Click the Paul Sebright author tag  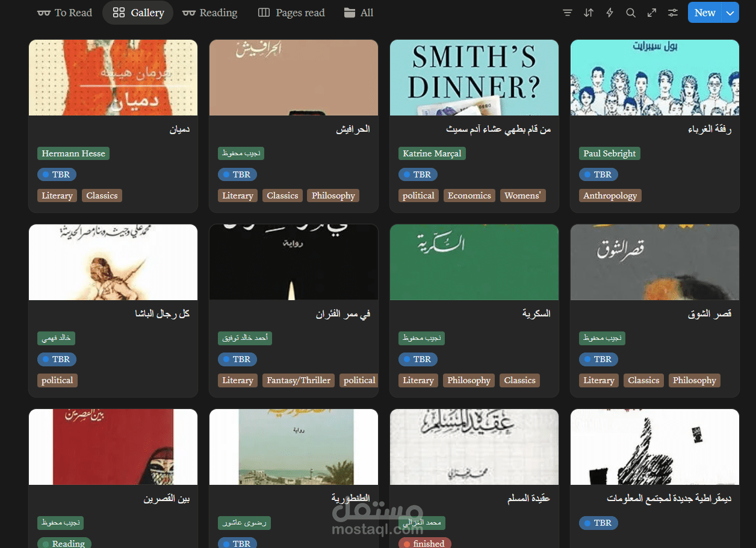point(610,153)
